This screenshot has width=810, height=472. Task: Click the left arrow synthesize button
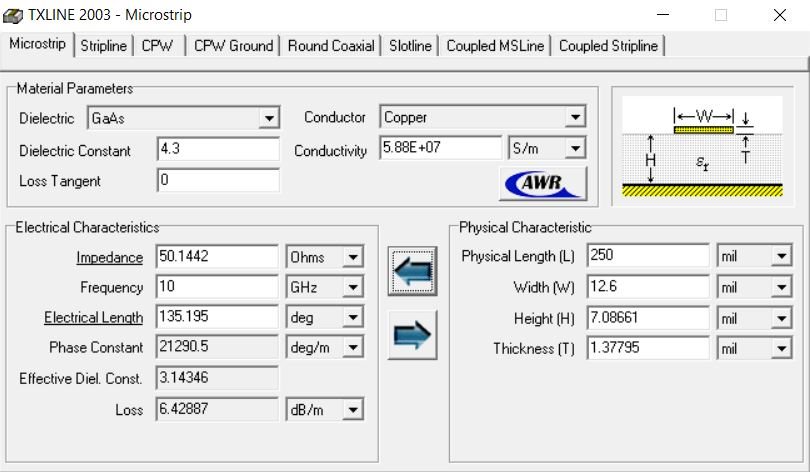(x=412, y=271)
